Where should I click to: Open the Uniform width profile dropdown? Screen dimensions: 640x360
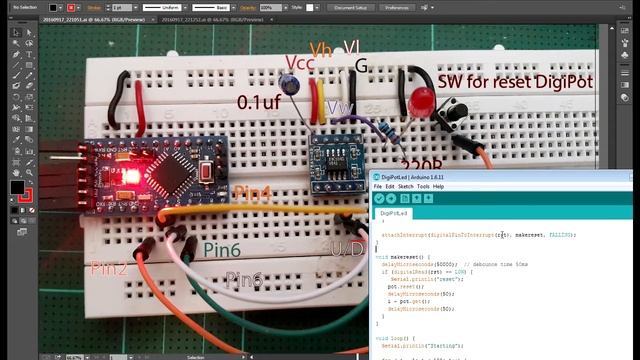pos(185,8)
